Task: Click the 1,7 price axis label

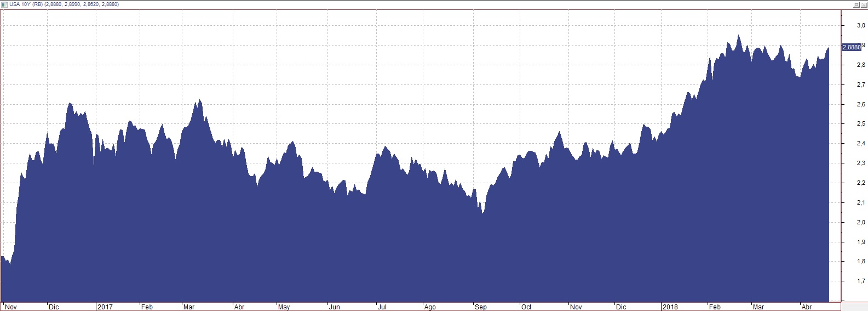Action: click(x=861, y=281)
